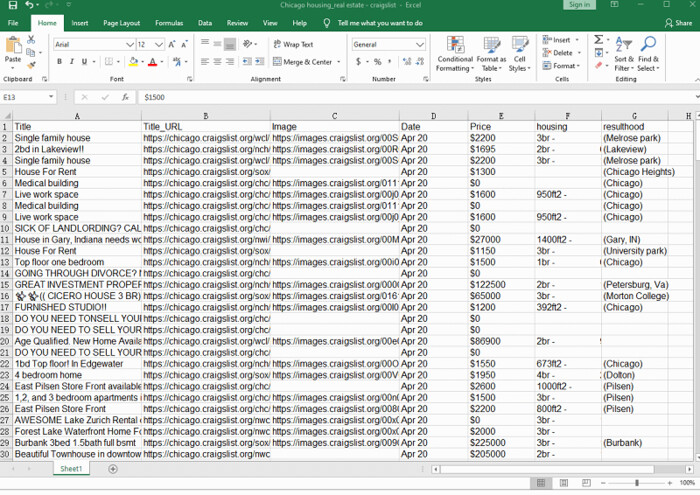Click the Clear eraser icon

tap(599, 66)
